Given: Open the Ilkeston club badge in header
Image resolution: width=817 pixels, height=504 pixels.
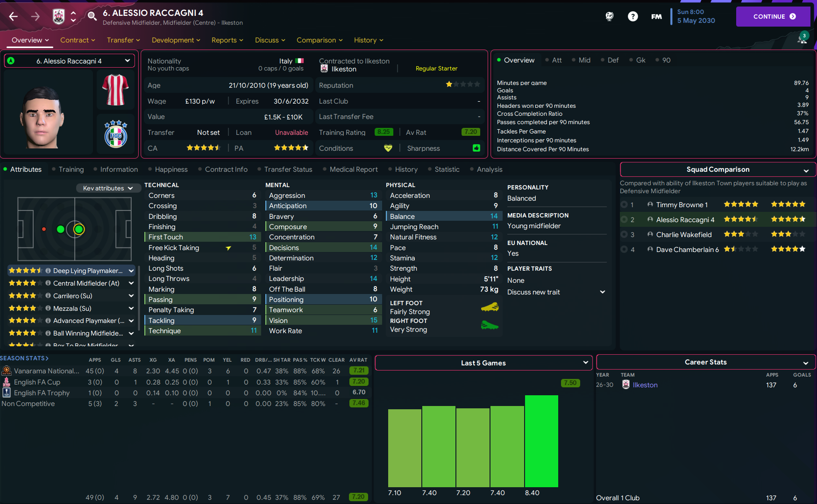Looking at the screenshot, I should pos(59,17).
